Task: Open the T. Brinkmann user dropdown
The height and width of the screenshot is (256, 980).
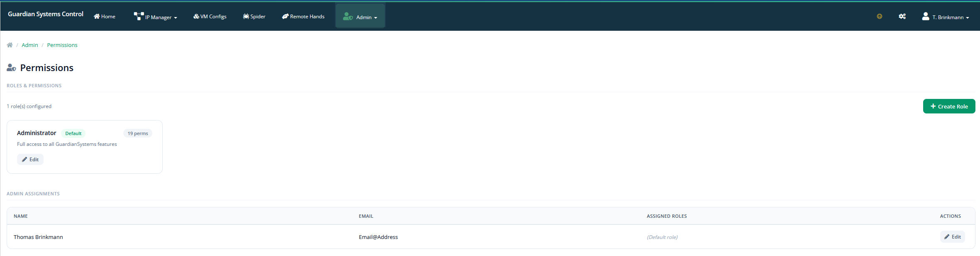Action: pyautogui.click(x=946, y=17)
